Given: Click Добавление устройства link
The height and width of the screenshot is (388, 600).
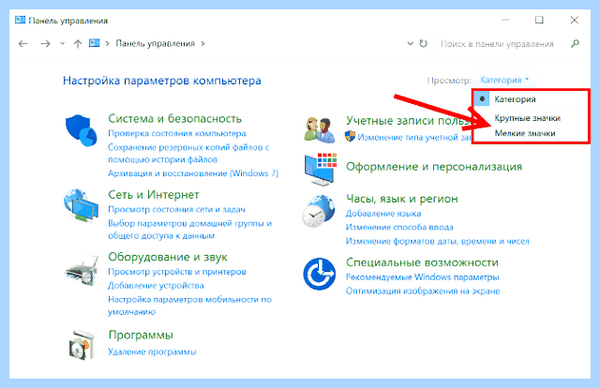Looking at the screenshot, I should pos(156,285).
